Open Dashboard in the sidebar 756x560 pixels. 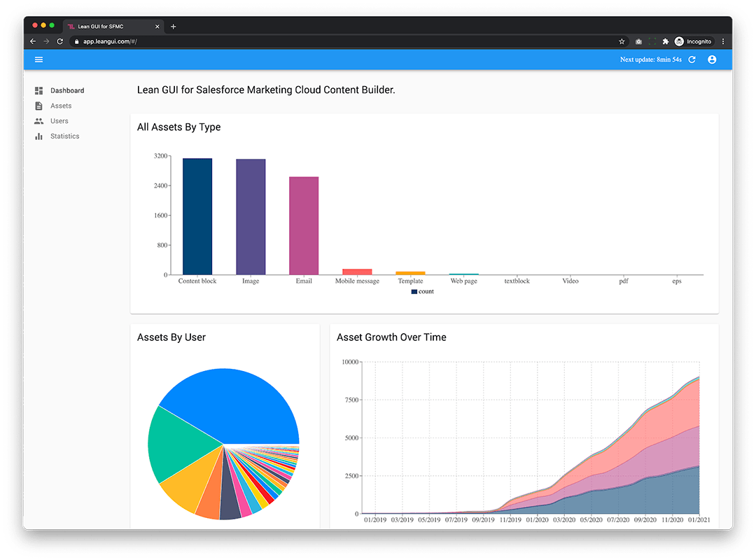coord(67,90)
